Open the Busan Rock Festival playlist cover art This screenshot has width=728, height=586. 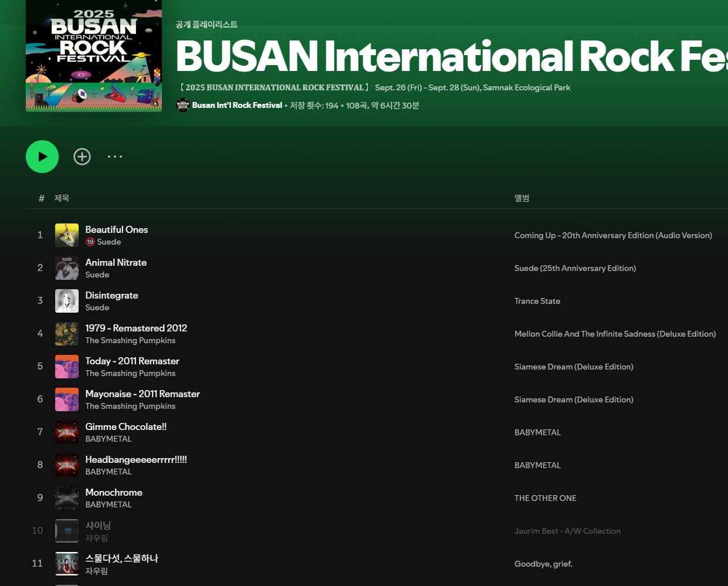click(x=94, y=56)
